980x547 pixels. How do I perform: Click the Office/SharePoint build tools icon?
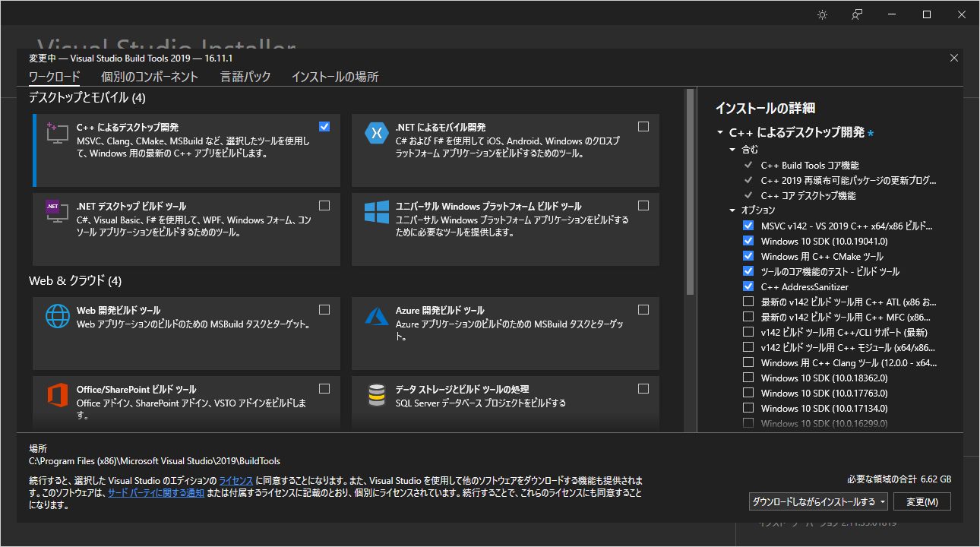click(x=58, y=395)
